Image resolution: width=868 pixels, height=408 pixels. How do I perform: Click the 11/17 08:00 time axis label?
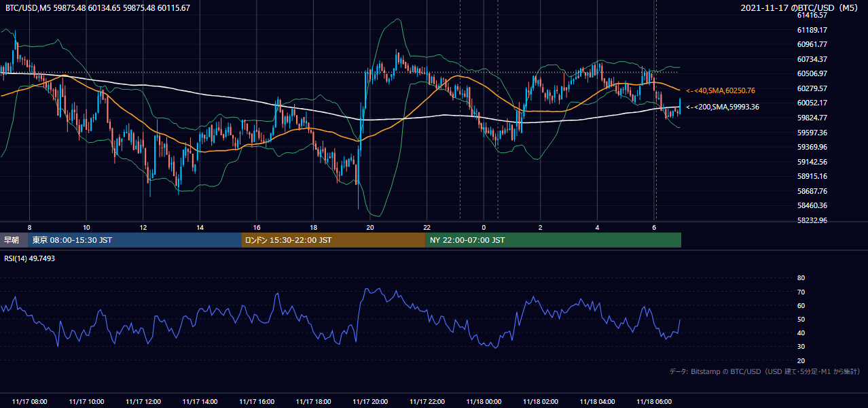[x=30, y=402]
